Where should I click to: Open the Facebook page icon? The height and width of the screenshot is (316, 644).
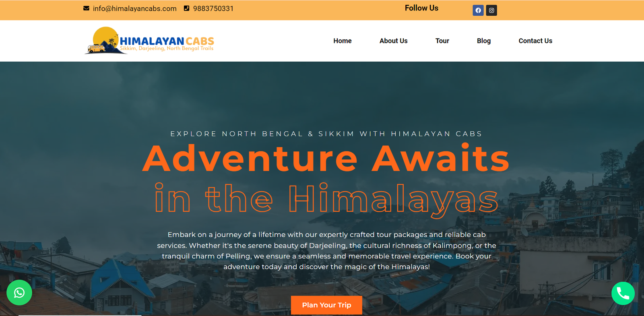pos(478,10)
